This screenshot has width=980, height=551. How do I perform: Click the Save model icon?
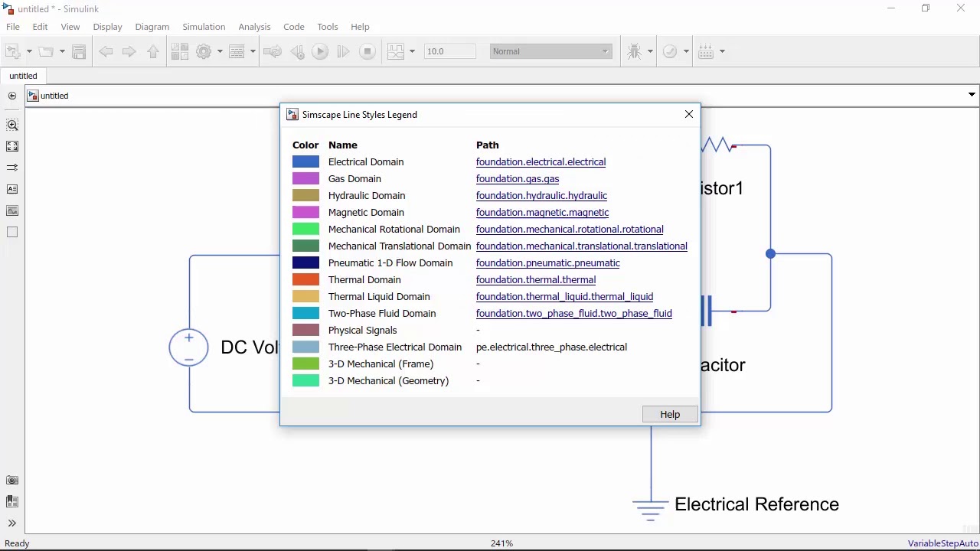(79, 51)
